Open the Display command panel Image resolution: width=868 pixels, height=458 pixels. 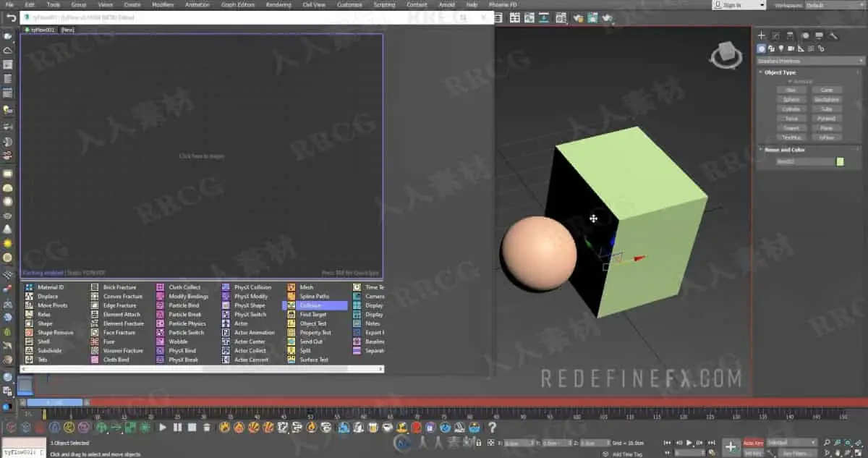pos(819,35)
